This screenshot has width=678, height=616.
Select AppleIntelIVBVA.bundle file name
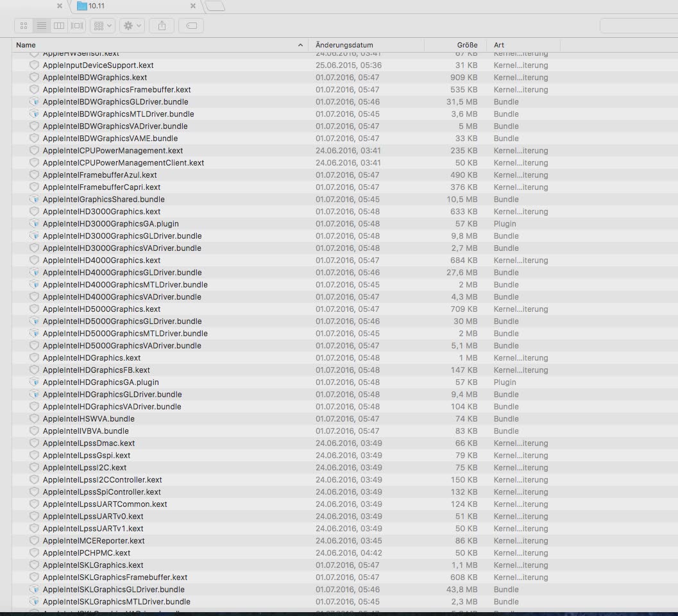coord(85,431)
